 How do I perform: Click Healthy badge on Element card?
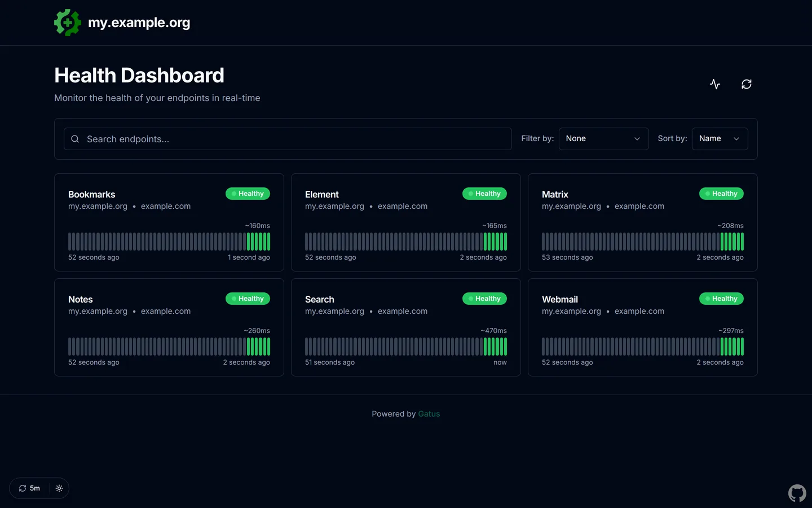[484, 194]
